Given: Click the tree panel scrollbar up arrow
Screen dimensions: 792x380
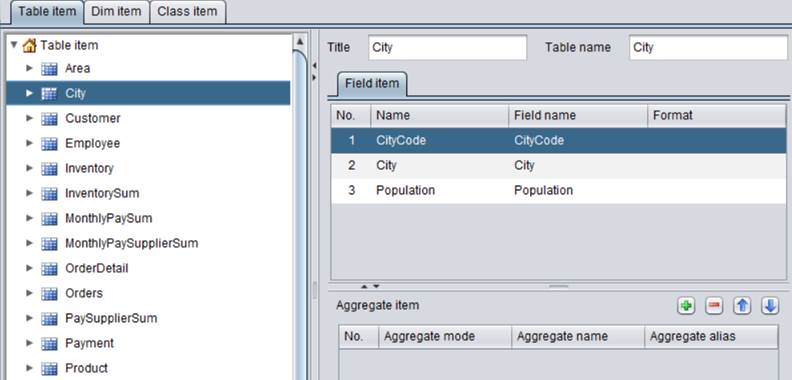Looking at the screenshot, I should tap(300, 41).
